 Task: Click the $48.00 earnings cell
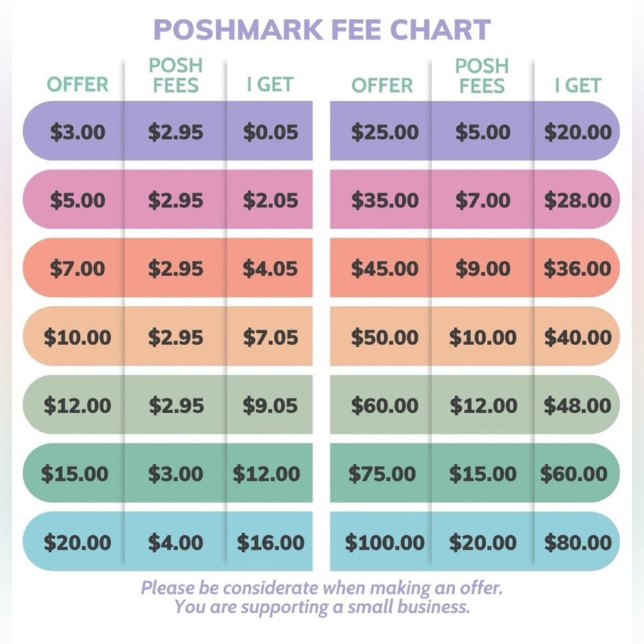click(578, 405)
